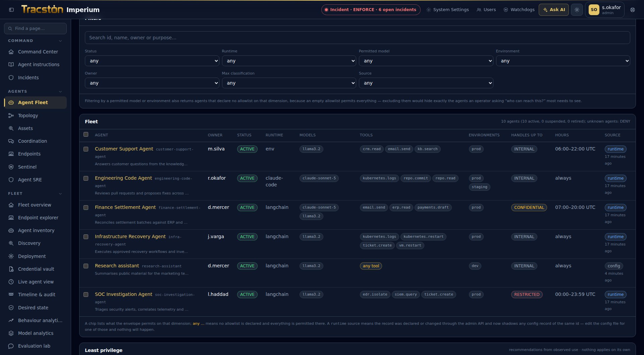Click the Ask AI button

coord(554,10)
